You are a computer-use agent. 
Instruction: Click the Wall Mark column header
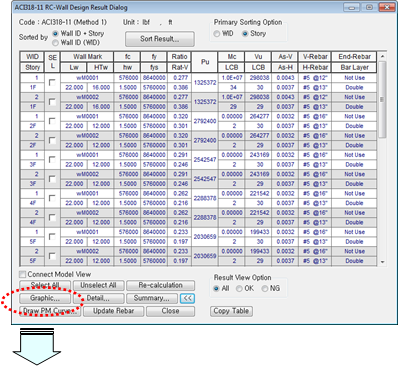(87, 57)
